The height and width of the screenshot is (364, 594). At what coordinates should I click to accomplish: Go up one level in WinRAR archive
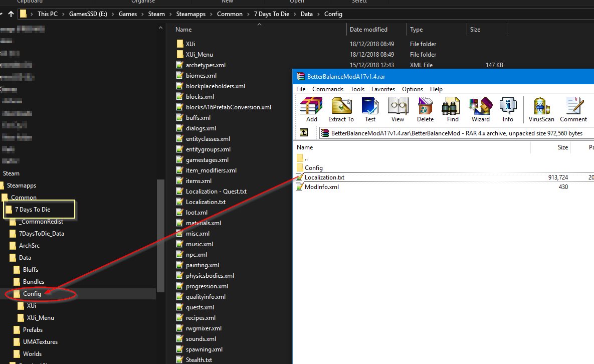pos(304,132)
